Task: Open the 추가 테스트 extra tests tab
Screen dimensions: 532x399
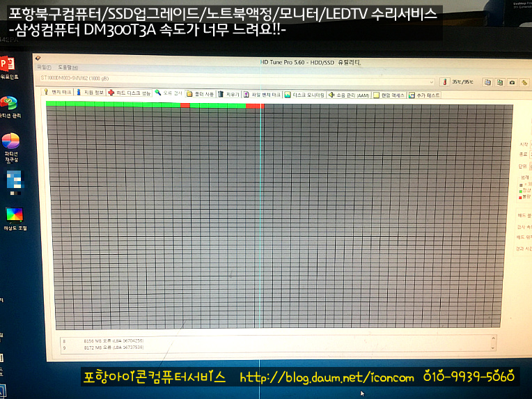Action: coord(424,95)
